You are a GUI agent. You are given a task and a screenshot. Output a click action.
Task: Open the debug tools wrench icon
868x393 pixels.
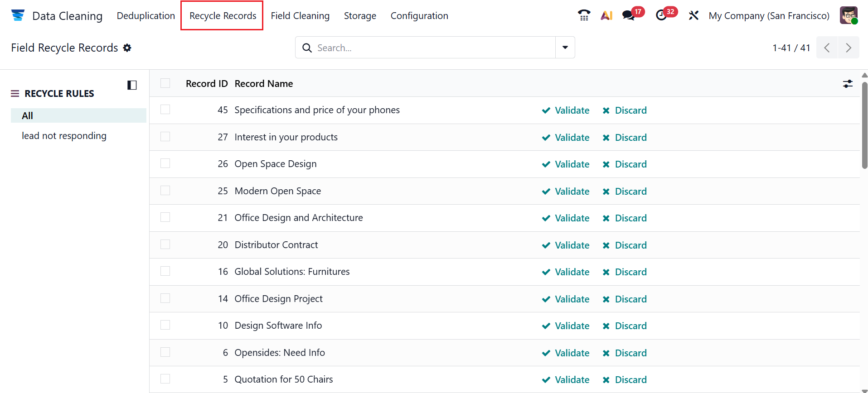coord(693,15)
